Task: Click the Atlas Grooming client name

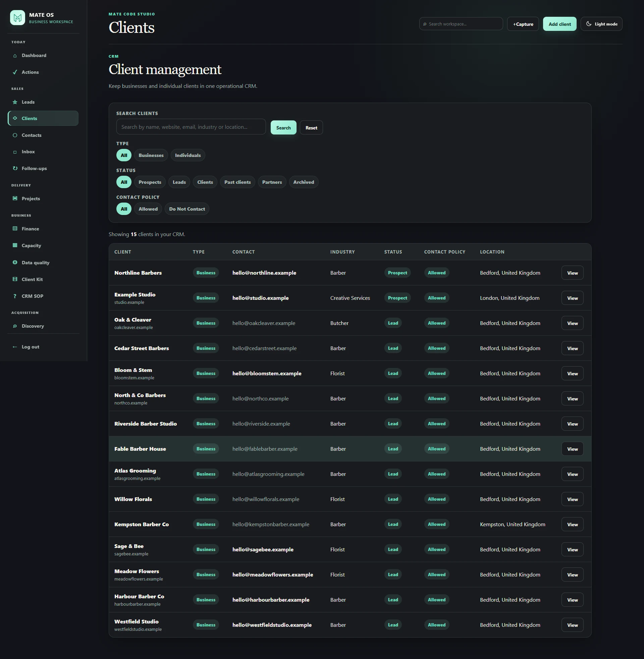Action: (135, 471)
